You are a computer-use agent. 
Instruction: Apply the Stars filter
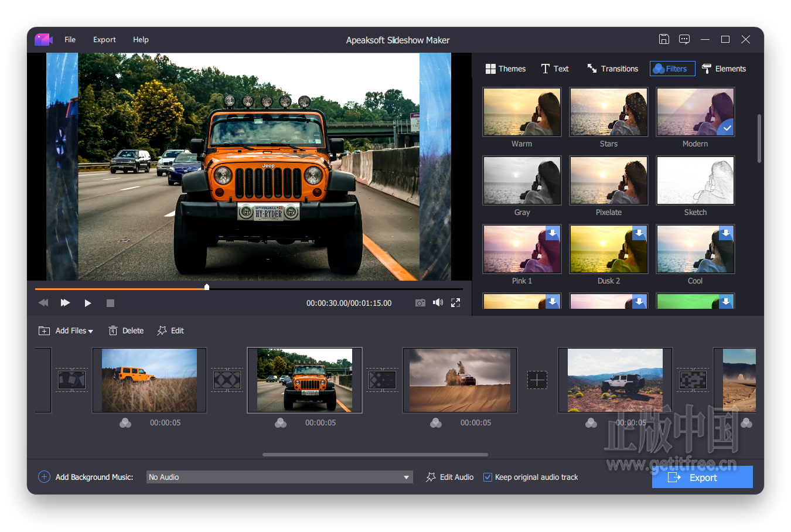[x=608, y=112]
